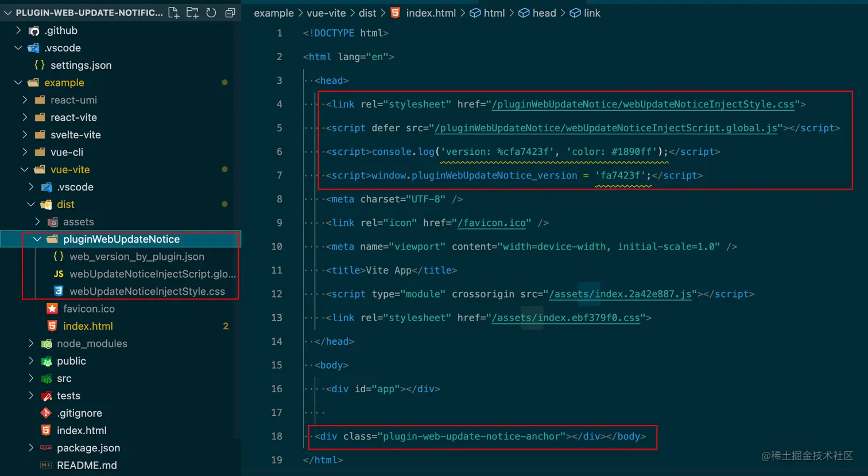
Task: Collapse the dist folder chevron
Action: [x=31, y=204]
